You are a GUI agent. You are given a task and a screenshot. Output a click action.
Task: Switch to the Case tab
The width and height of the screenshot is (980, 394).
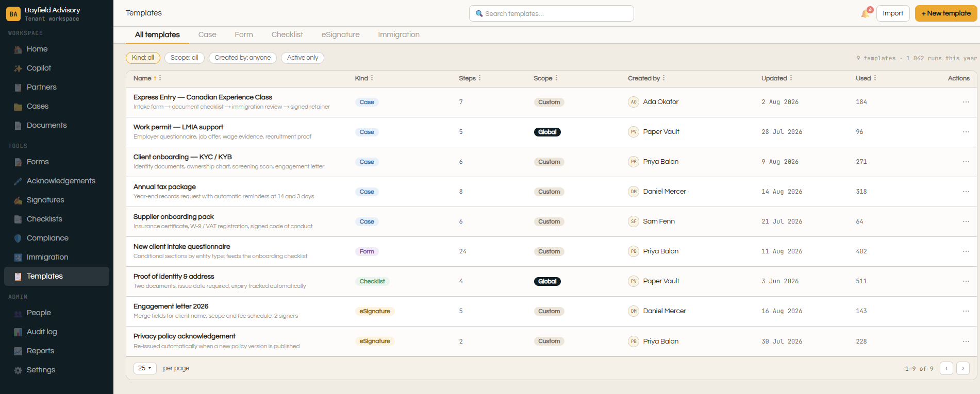coord(207,35)
